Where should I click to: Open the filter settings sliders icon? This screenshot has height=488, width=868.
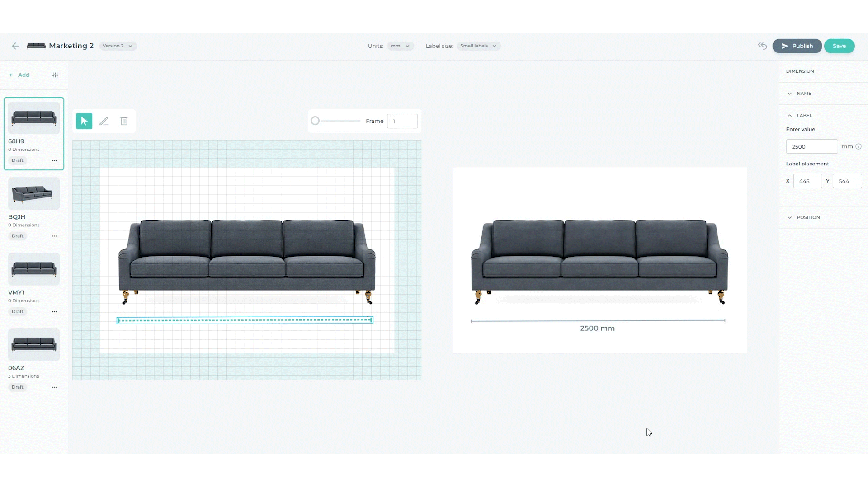(x=55, y=75)
